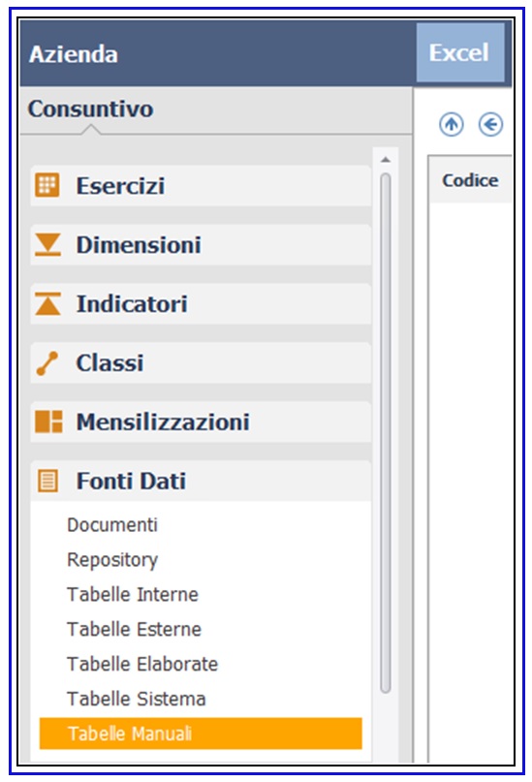
Task: Select Tabelle Interne
Action: pos(133,594)
